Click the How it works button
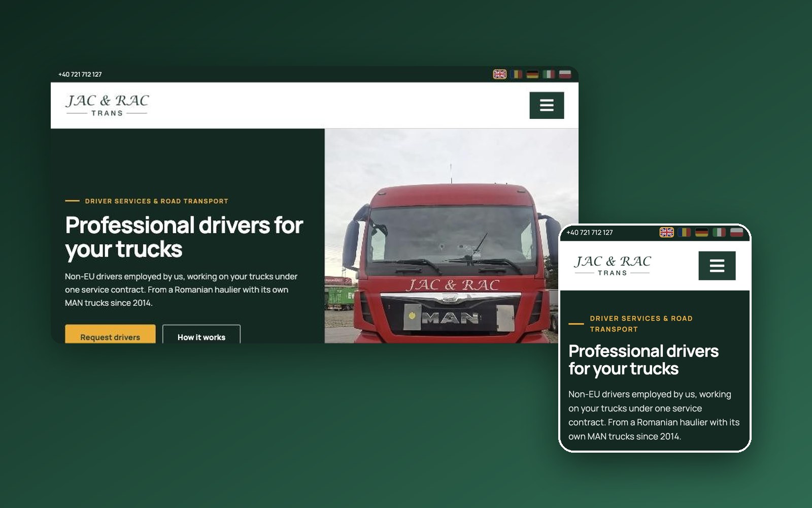Screen dimensions: 812x508 coord(201,334)
